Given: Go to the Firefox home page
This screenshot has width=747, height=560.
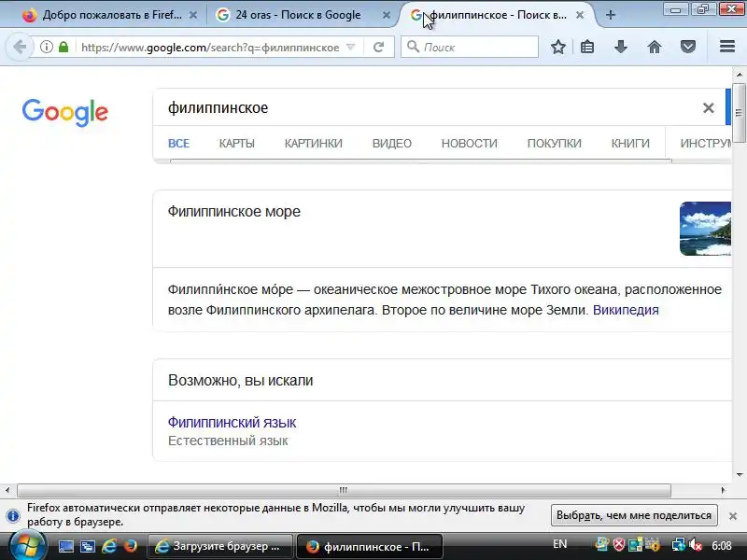Looking at the screenshot, I should click(655, 47).
